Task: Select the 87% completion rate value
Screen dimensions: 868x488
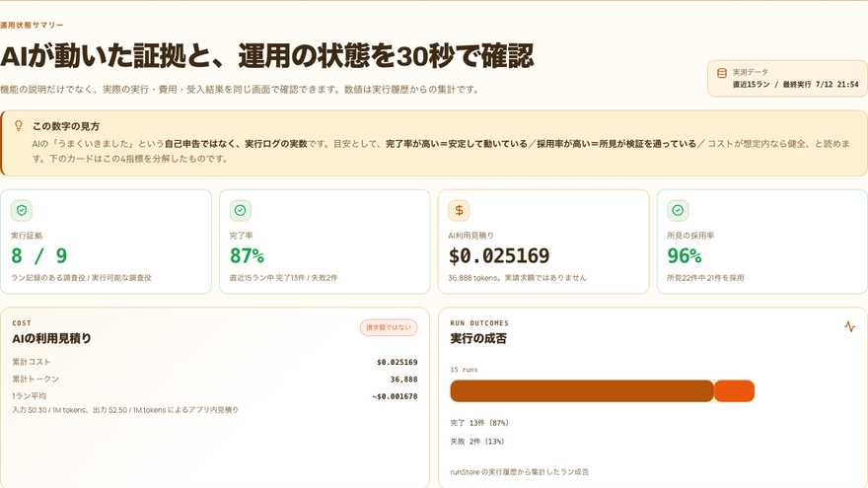Action: 247,255
